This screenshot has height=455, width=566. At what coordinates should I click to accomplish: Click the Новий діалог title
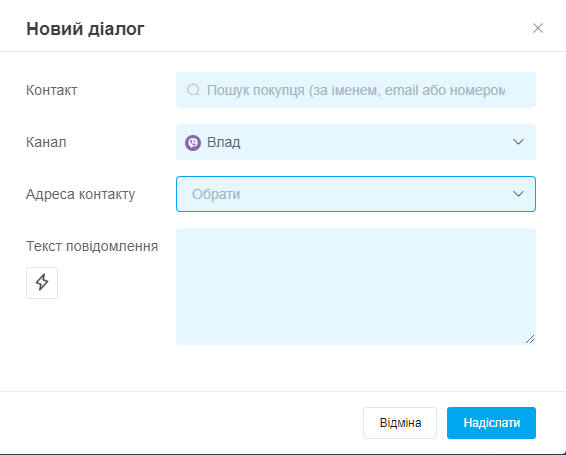tap(85, 29)
